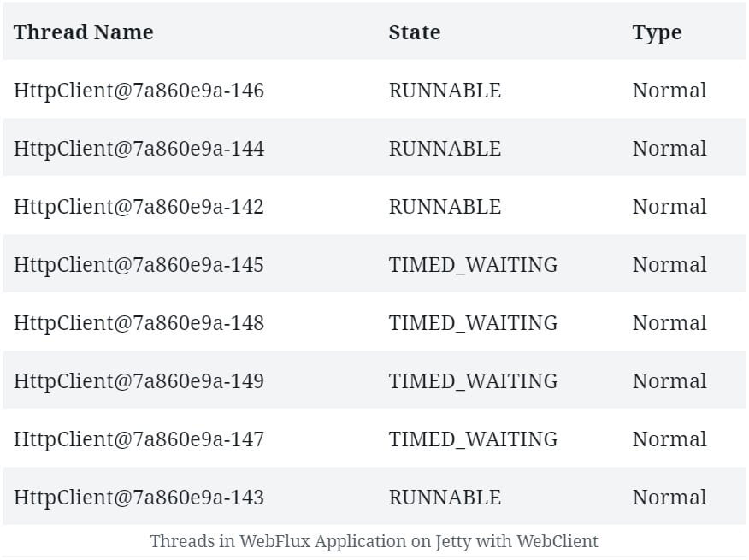Image resolution: width=749 pixels, height=560 pixels.
Task: Click TIMED_WAITING state of thread 145
Action: [473, 265]
